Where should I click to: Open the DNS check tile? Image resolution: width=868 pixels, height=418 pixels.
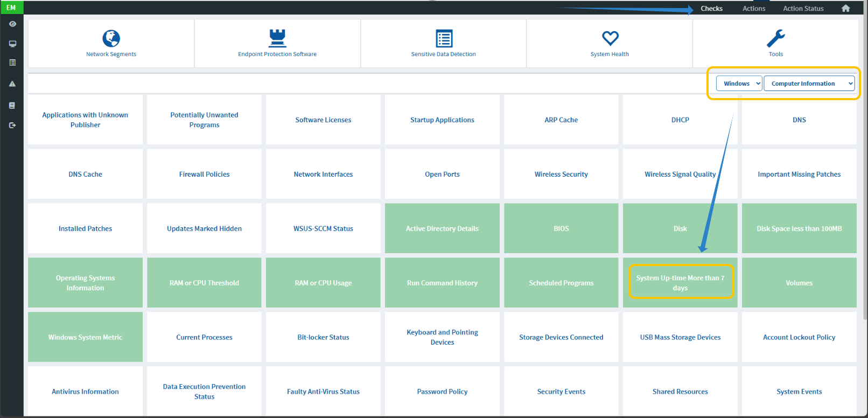tap(799, 120)
